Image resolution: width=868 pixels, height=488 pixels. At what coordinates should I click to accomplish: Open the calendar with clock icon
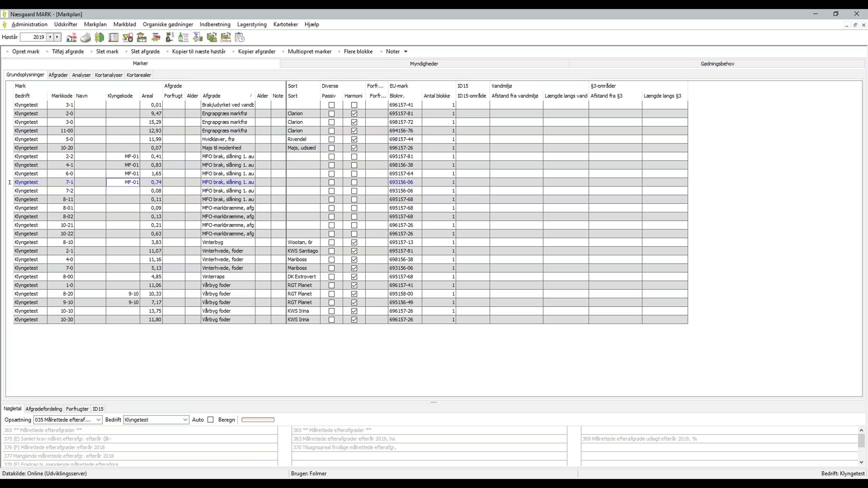[x=240, y=37]
